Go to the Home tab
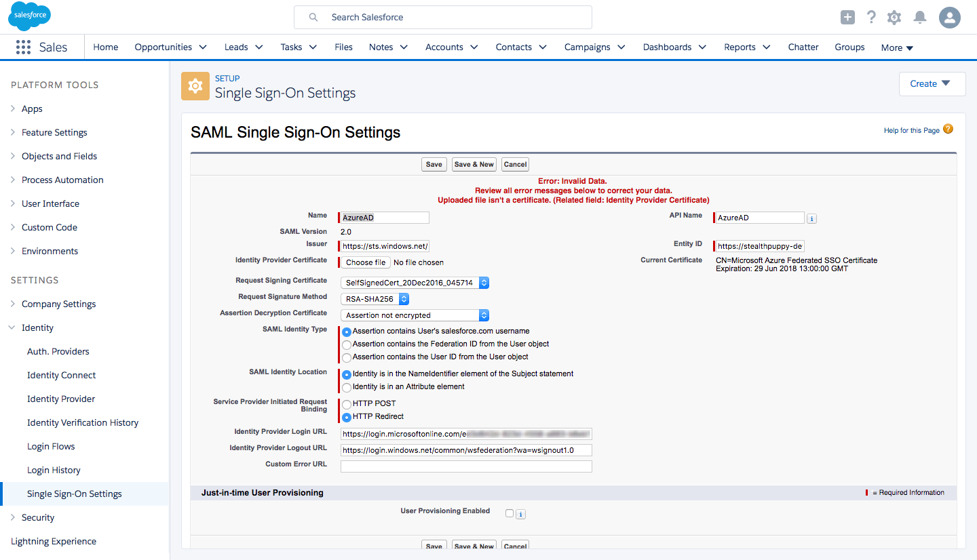977x560 pixels. click(106, 47)
